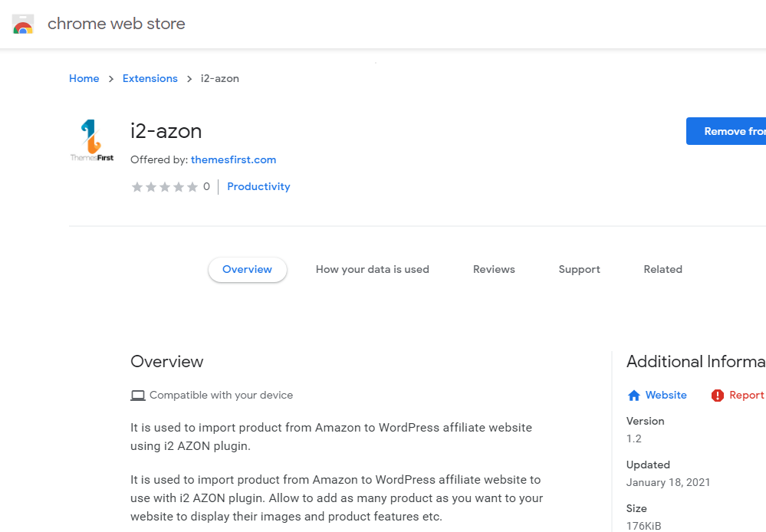The width and height of the screenshot is (766, 532).
Task: Click the first rating star
Action: [x=137, y=187]
